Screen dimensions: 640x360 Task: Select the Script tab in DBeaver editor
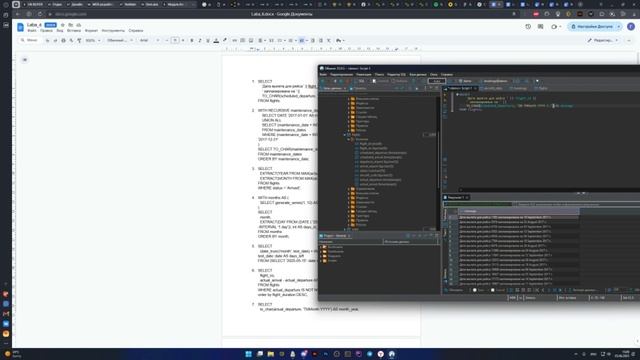click(x=460, y=88)
